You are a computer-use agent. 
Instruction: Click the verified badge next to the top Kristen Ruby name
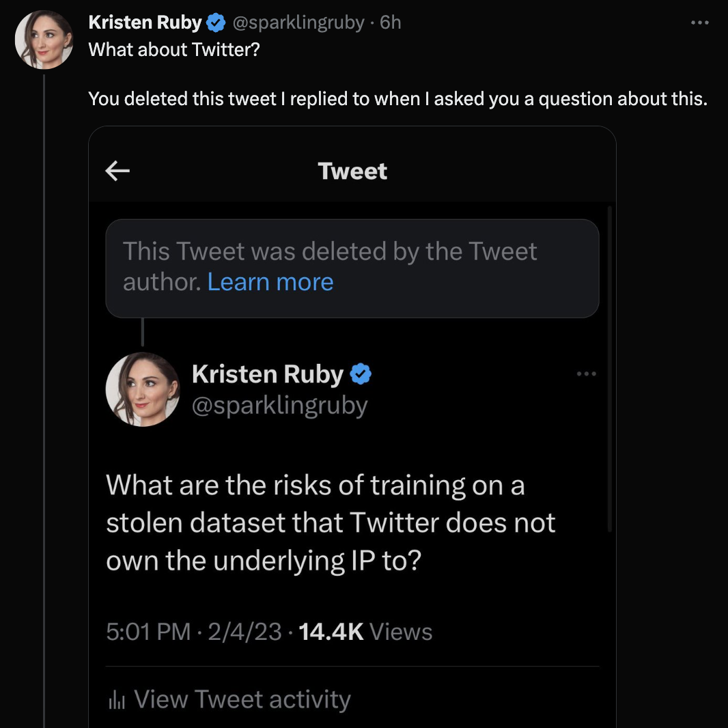(x=216, y=23)
